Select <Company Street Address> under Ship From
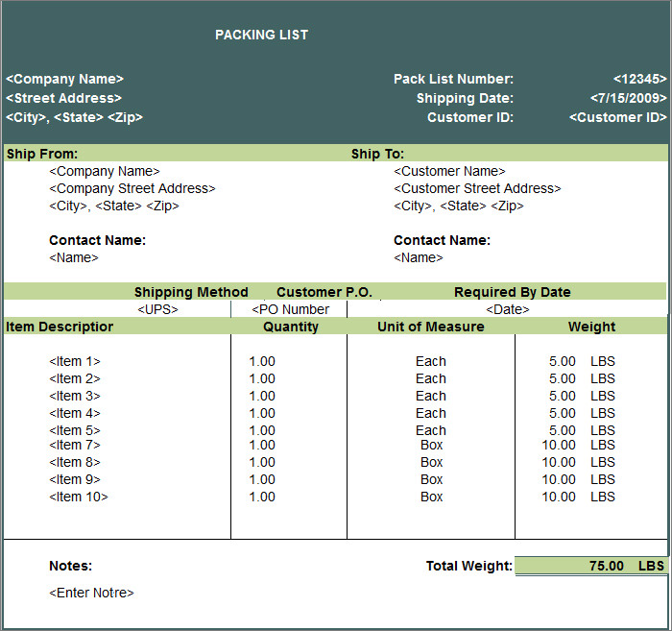This screenshot has height=631, width=672. [x=132, y=188]
